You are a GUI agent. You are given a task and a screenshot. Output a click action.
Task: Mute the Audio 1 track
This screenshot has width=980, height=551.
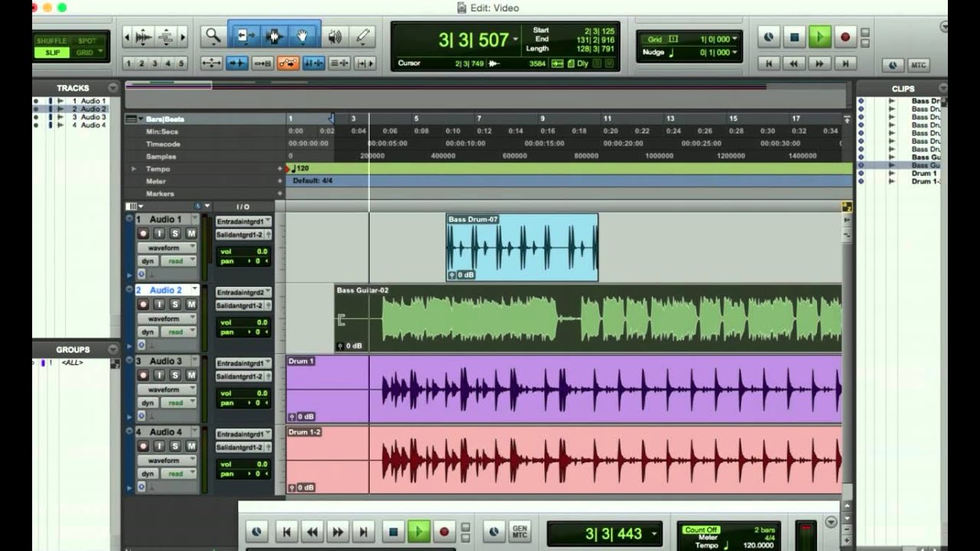191,233
